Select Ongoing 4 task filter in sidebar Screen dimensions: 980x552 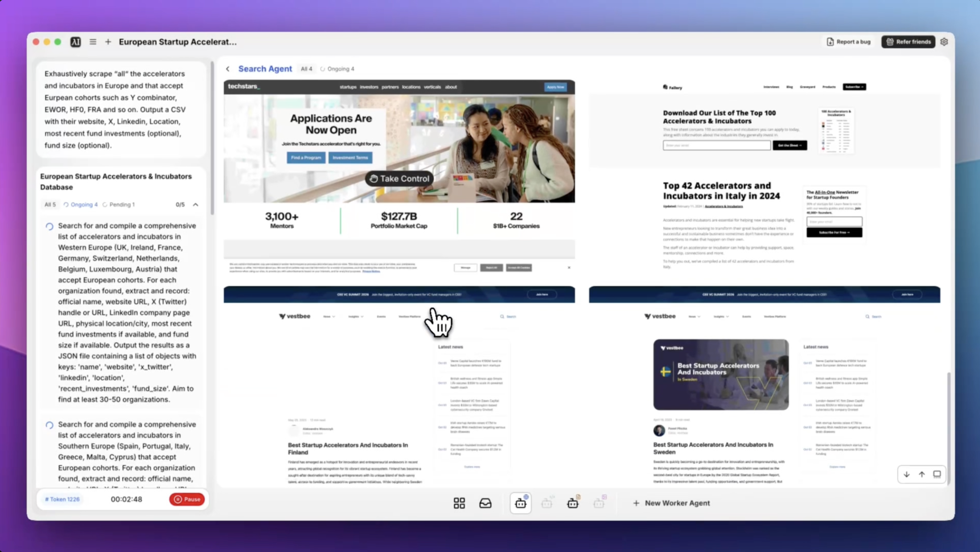[81, 205]
